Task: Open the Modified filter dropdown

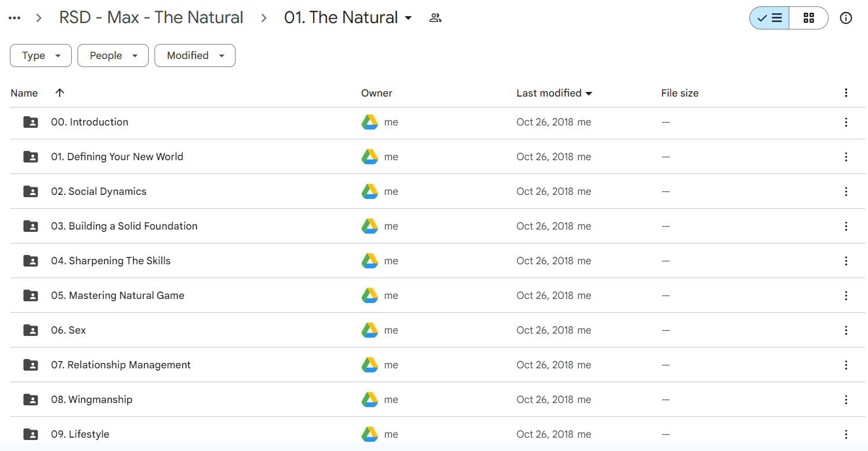Action: (x=194, y=56)
